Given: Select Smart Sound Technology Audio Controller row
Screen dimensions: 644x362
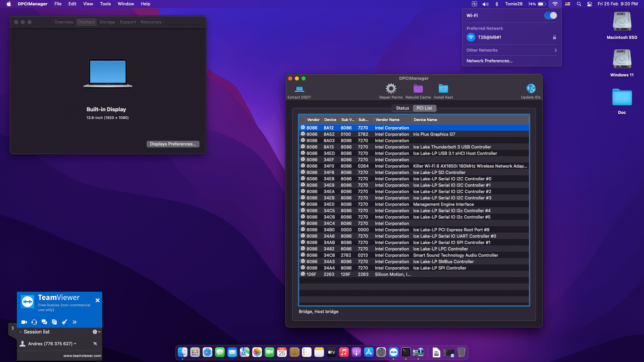Looking at the screenshot, I should coord(414,255).
